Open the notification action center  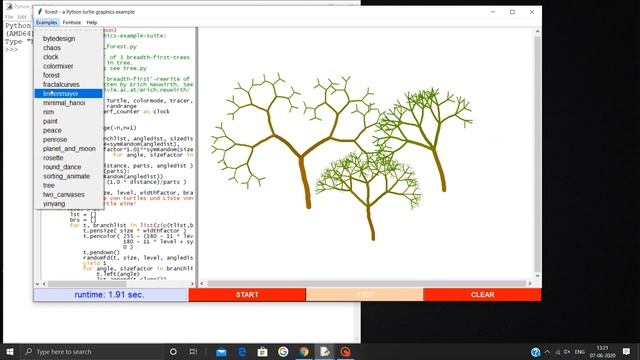click(627, 351)
